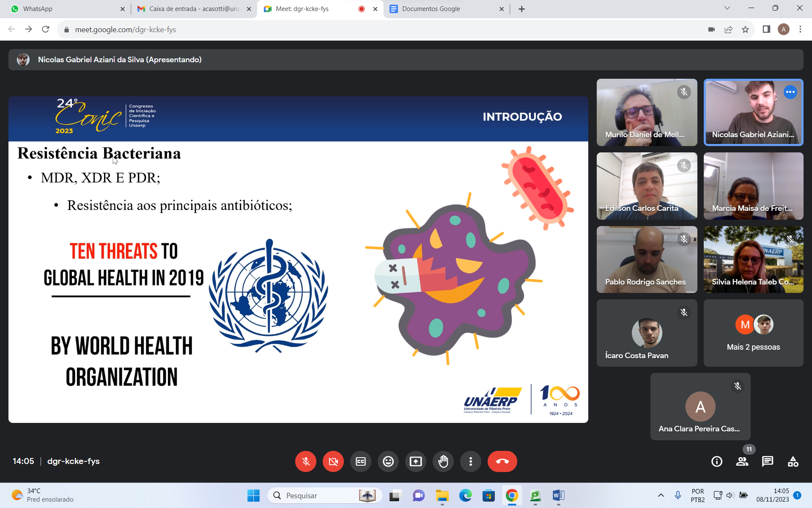The width and height of the screenshot is (812, 508).
Task: Open meeting details info icon
Action: pos(716,461)
